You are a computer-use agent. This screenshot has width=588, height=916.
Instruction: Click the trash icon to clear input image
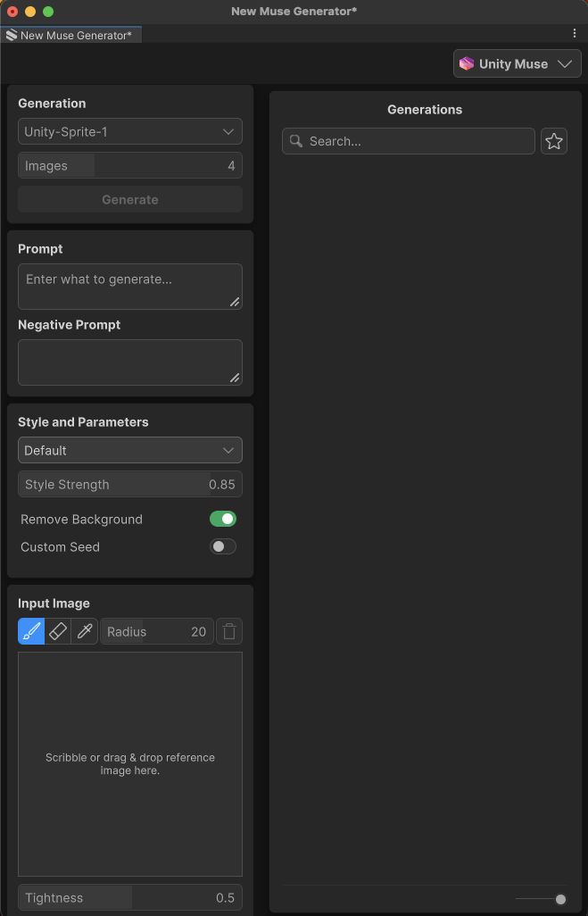pyautogui.click(x=229, y=632)
